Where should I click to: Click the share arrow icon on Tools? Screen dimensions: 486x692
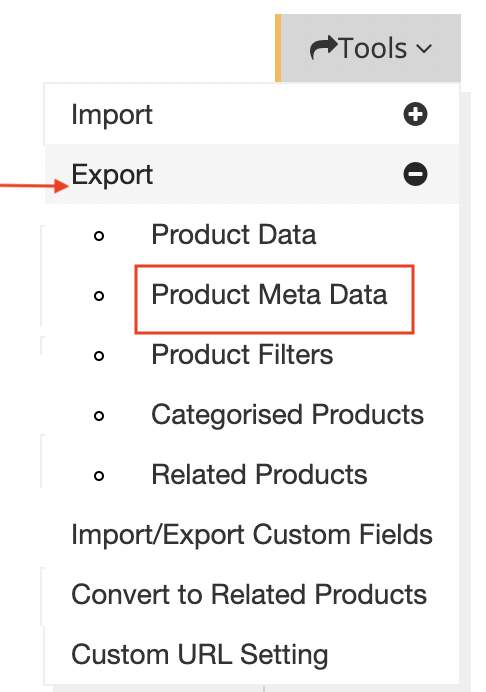(x=324, y=48)
